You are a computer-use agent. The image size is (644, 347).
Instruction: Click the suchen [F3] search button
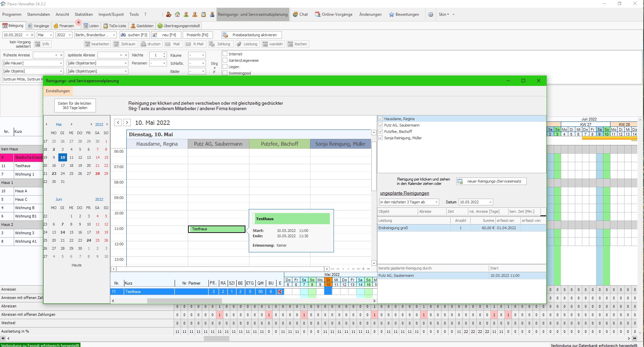[134, 35]
